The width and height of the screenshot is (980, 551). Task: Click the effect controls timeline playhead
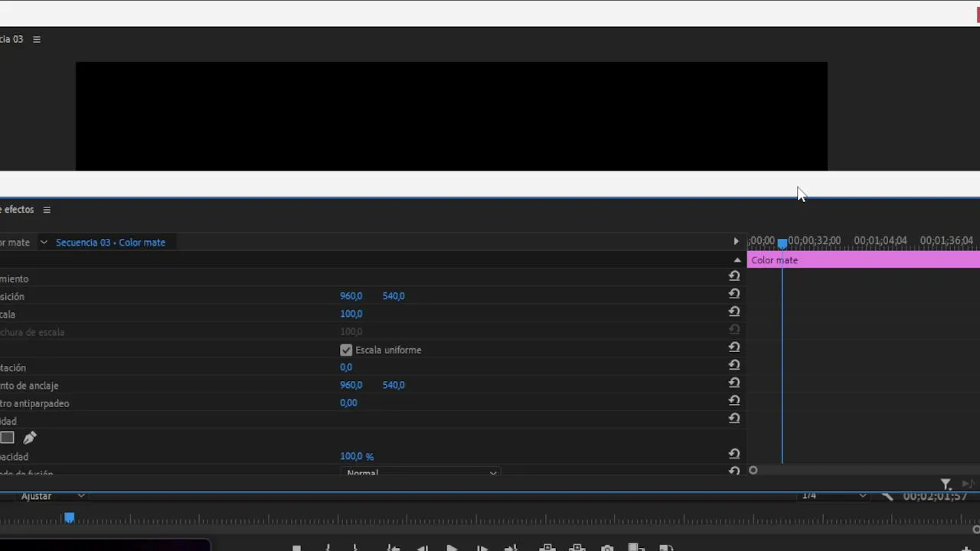click(x=782, y=243)
